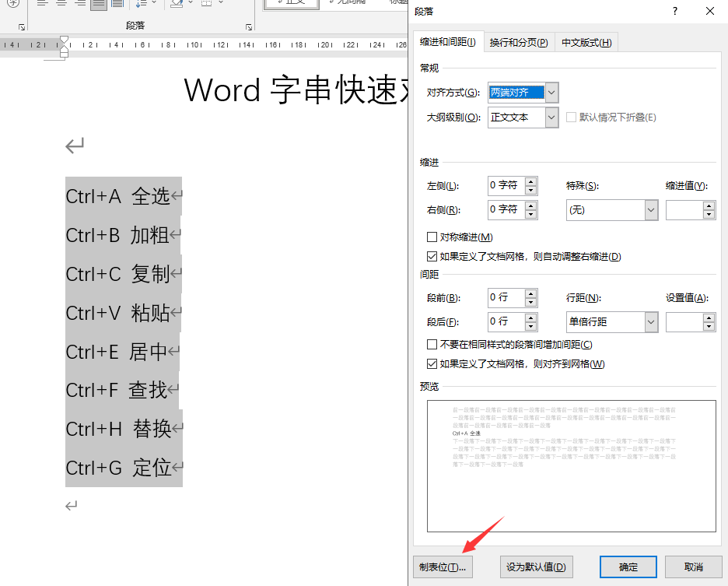728x586 pixels.
Task: Click the line spacing ribbon icon
Action: 141,4
